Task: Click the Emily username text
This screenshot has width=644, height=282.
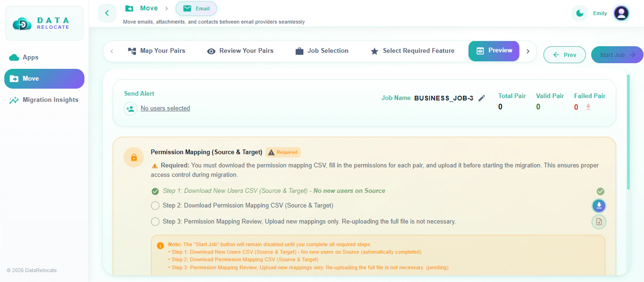Action: (x=600, y=13)
